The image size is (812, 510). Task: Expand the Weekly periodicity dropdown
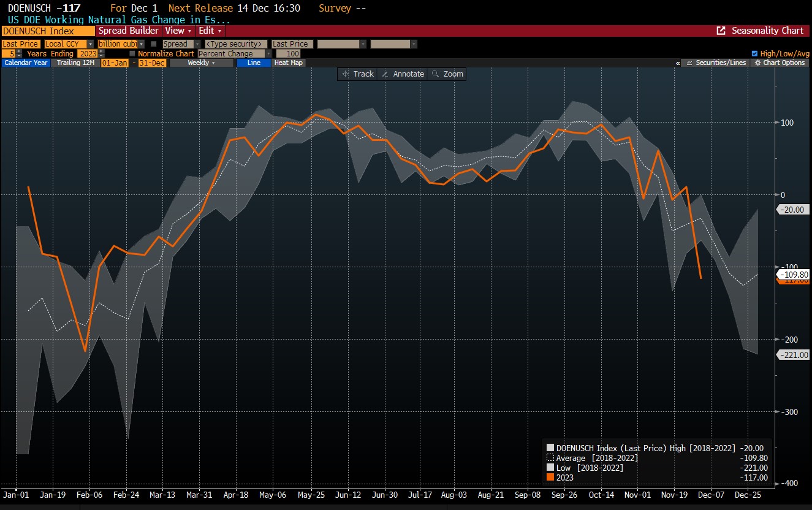pos(201,63)
